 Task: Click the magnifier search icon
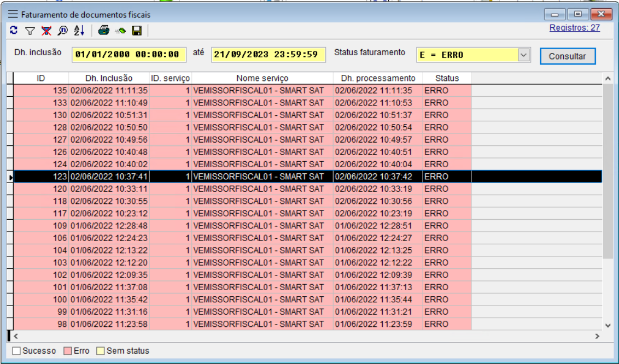[x=62, y=31]
